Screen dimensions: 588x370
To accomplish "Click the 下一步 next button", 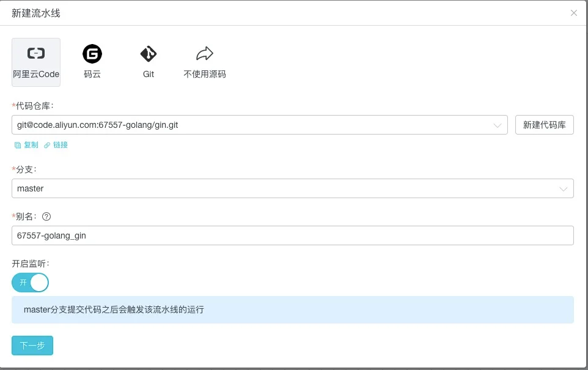I will pos(32,346).
